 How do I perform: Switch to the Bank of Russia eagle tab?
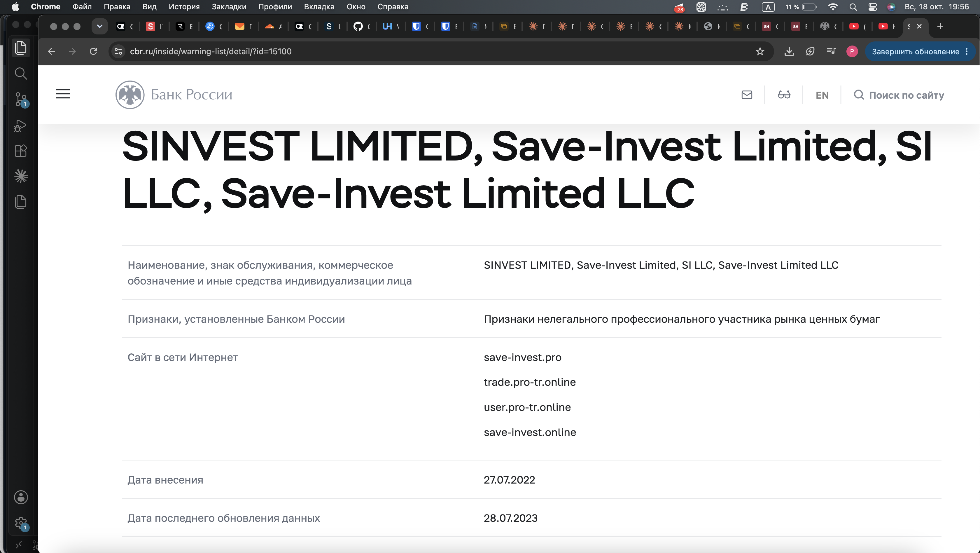pos(825,26)
